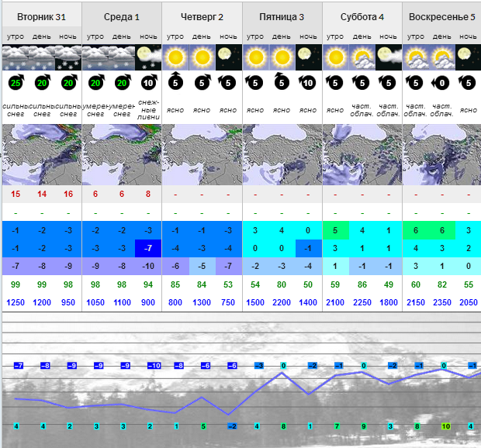The height and width of the screenshot is (448, 481).
Task: Open the Sunday 5 precipitation map
Action: (x=441, y=154)
